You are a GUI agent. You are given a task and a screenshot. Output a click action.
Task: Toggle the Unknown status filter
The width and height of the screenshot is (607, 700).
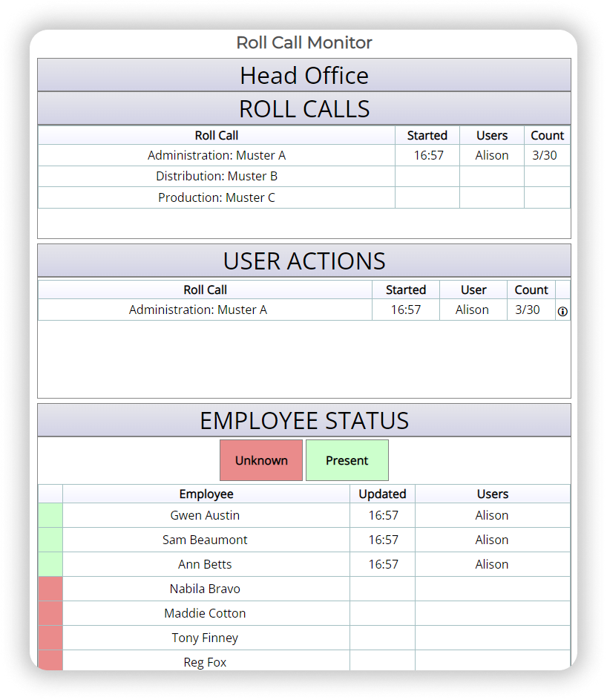pyautogui.click(x=261, y=460)
